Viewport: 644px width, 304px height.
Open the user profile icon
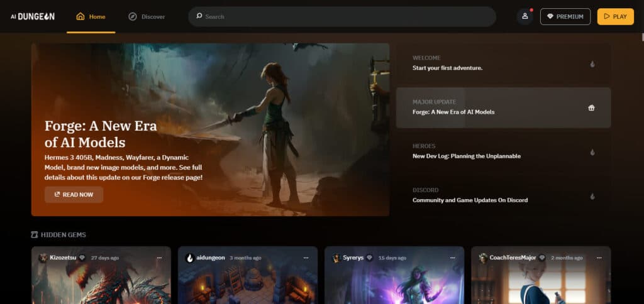525,16
